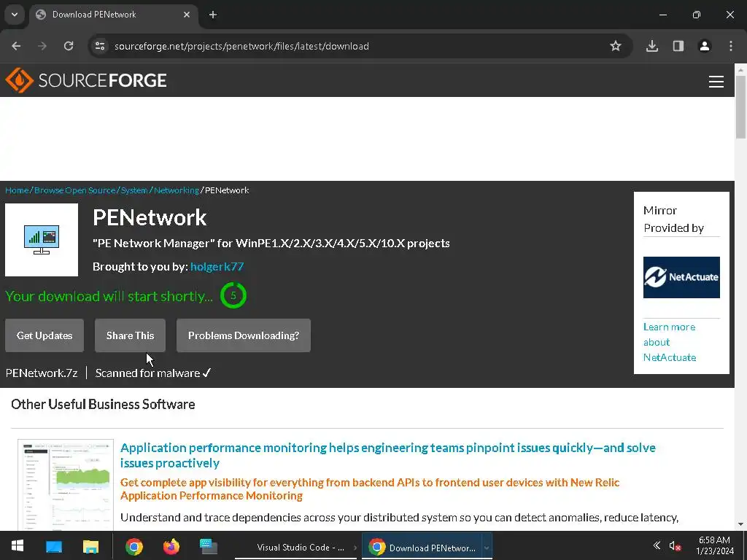
Task: Go back to the previous page
Action: [x=16, y=46]
